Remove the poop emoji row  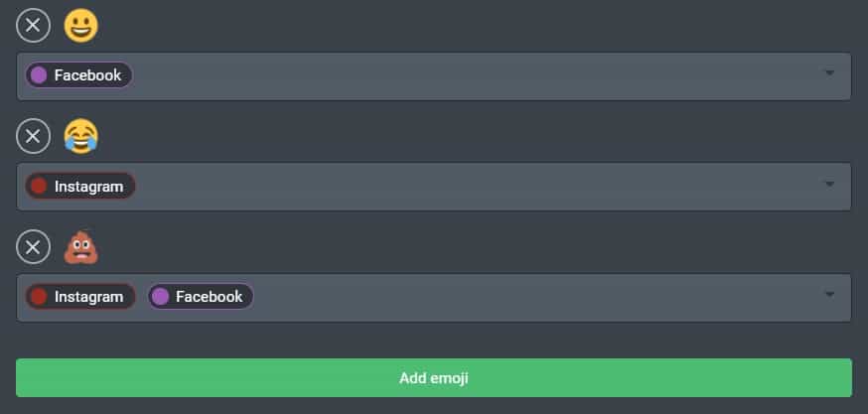[33, 247]
